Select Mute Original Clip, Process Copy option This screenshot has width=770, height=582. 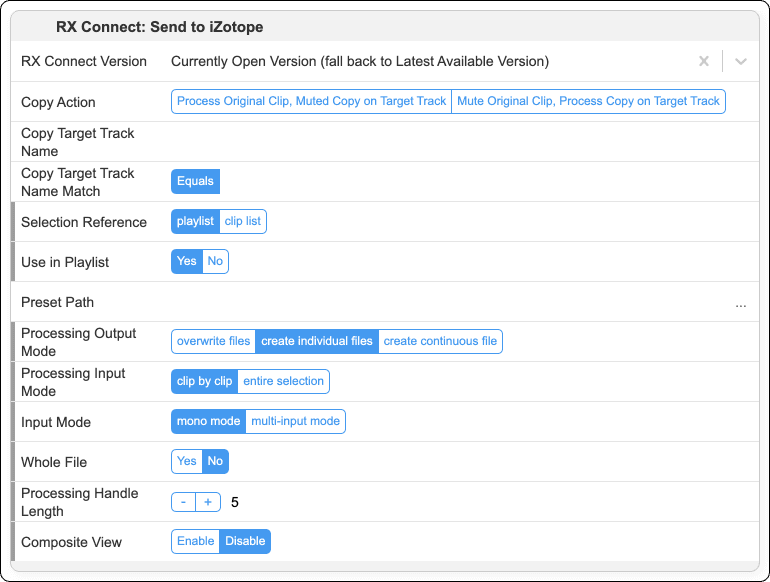pos(588,101)
